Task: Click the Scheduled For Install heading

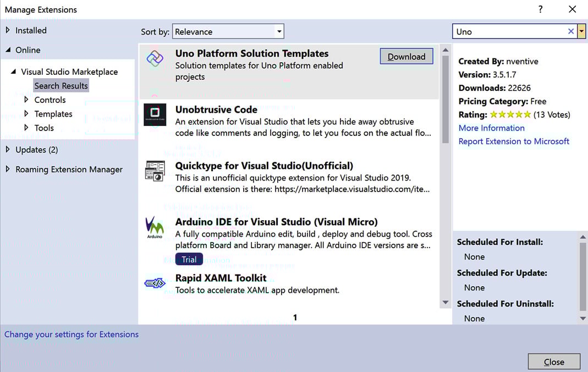Action: coord(500,242)
